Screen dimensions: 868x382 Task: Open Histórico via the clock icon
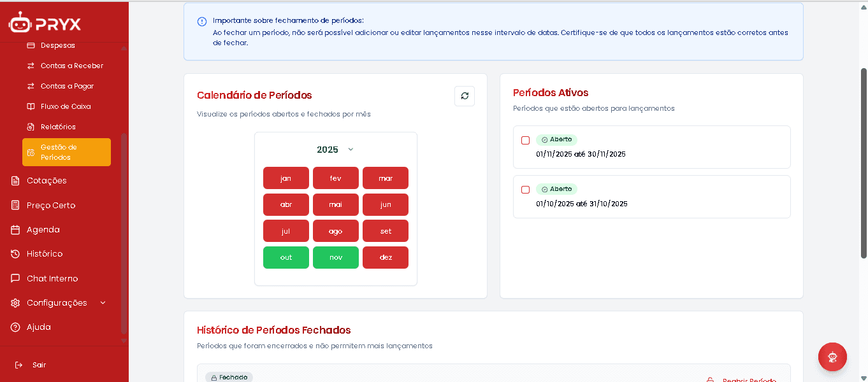tap(14, 253)
